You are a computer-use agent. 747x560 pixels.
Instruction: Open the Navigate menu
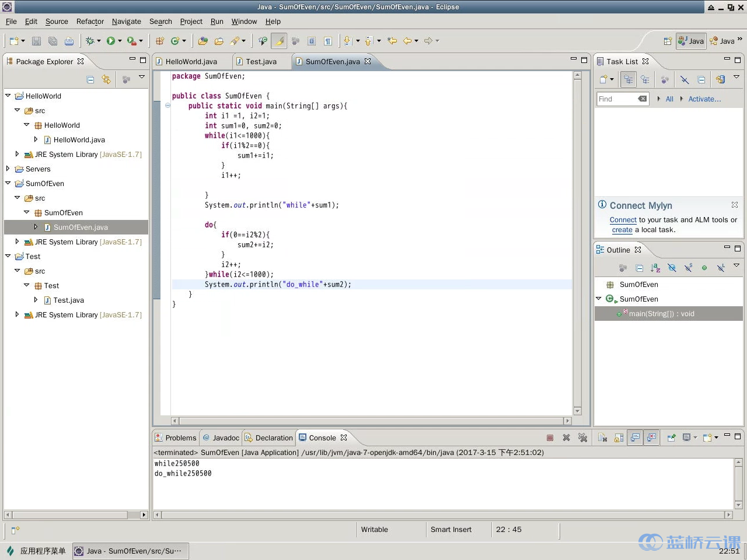(127, 22)
